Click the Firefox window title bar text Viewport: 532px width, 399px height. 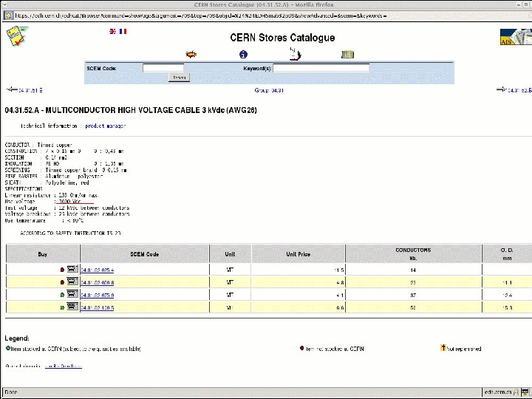click(264, 4)
